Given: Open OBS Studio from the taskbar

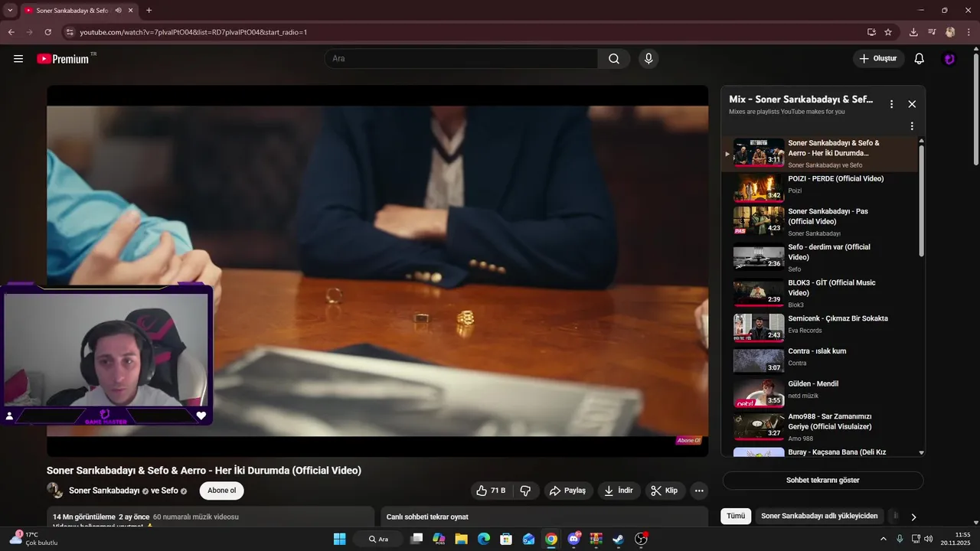Looking at the screenshot, I should click(x=641, y=539).
